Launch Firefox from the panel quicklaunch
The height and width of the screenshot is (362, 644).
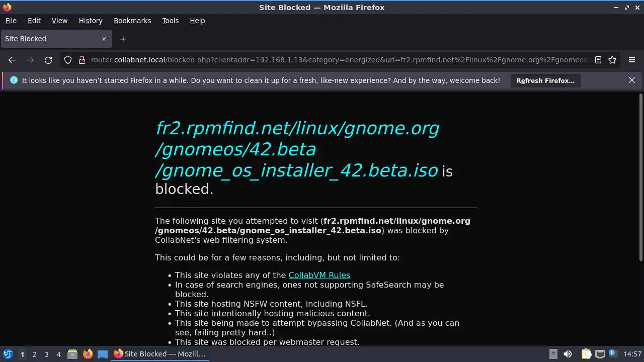click(88, 354)
